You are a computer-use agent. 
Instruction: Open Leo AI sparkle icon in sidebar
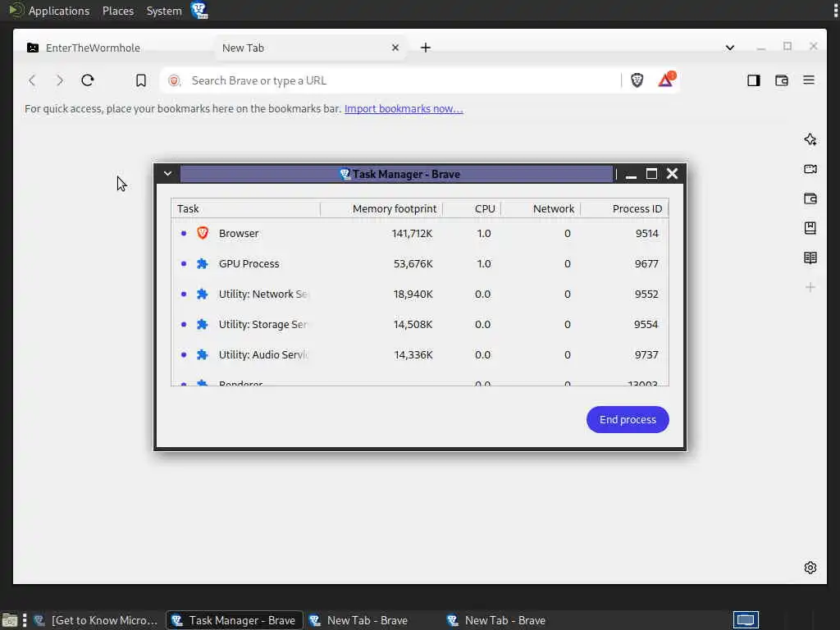(810, 139)
